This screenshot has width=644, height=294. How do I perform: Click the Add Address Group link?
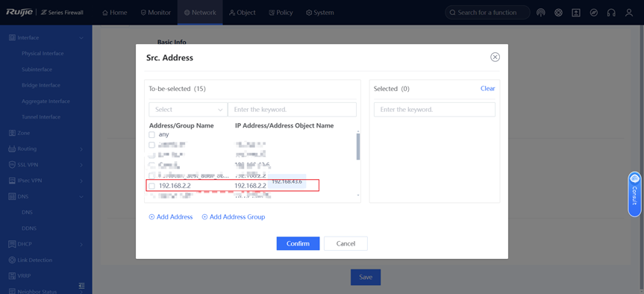234,217
